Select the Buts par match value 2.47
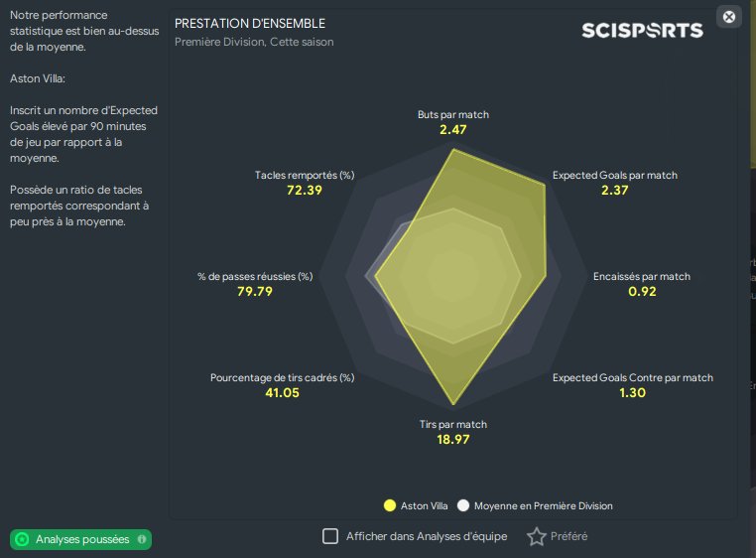This screenshot has width=756, height=558. click(x=452, y=130)
